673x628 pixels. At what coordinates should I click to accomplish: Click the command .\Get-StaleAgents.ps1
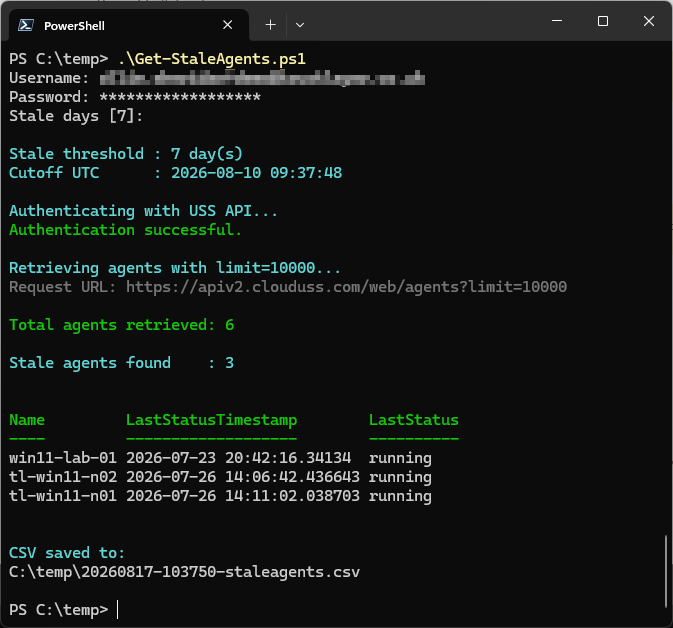(212, 58)
